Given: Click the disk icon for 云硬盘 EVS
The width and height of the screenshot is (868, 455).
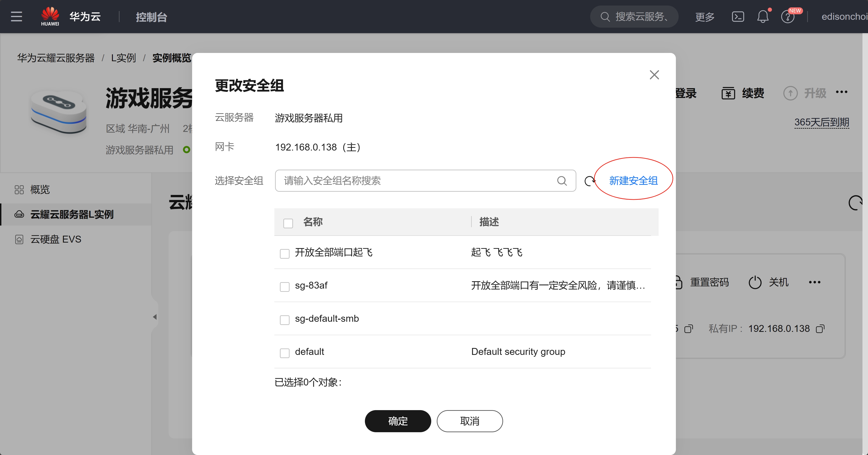Looking at the screenshot, I should [19, 239].
